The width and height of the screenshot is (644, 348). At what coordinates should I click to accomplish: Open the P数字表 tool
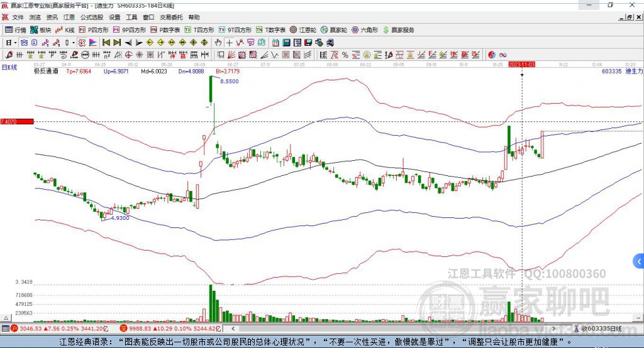point(165,30)
